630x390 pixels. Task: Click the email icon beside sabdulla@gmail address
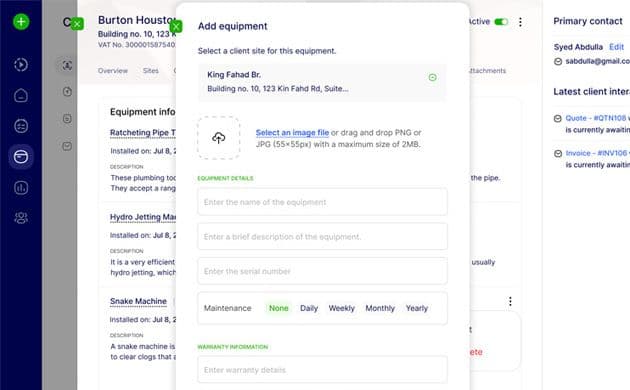(x=558, y=61)
